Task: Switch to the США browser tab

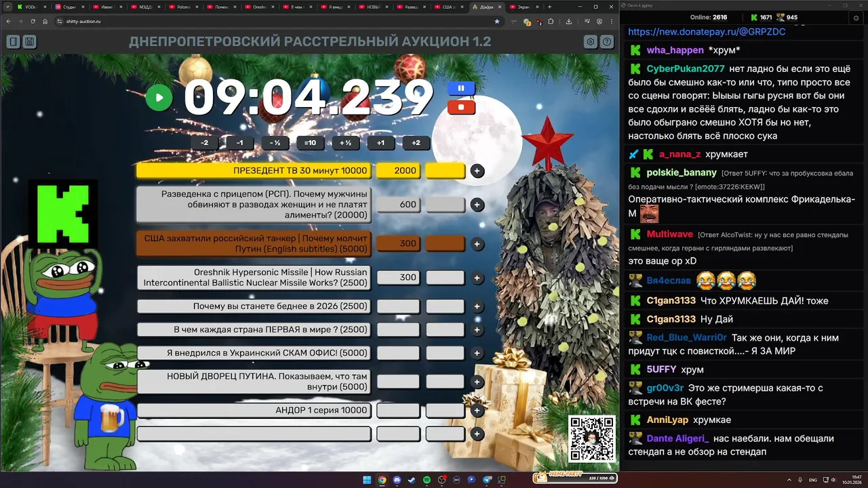Action: [449, 7]
